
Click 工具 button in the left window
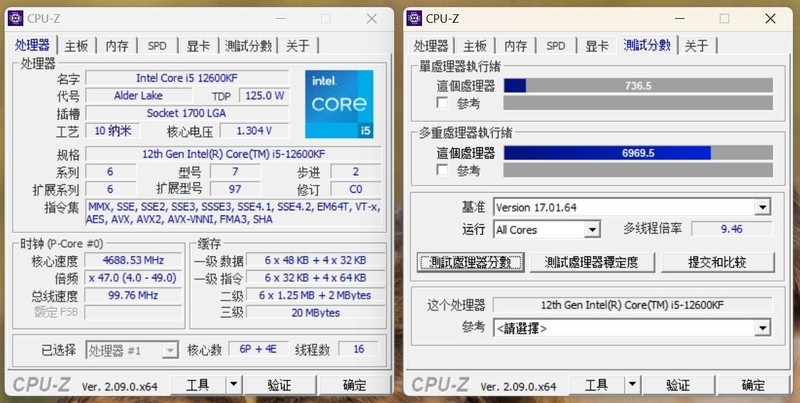[198, 385]
